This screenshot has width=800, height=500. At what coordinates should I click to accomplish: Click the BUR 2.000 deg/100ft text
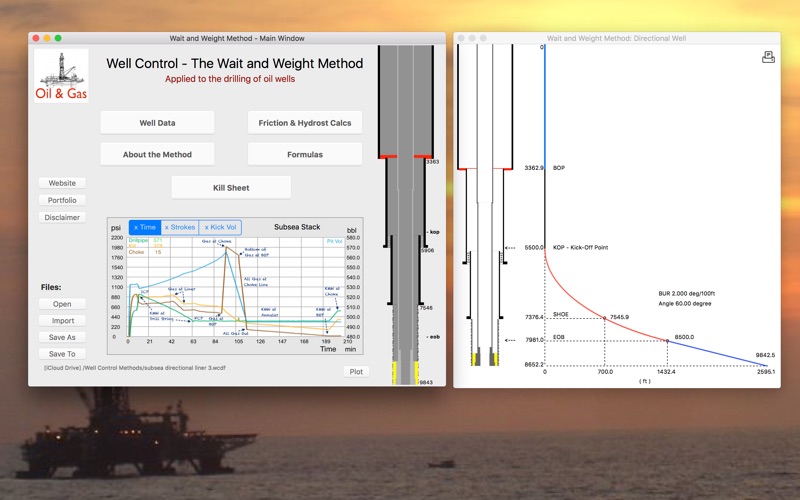click(x=687, y=294)
